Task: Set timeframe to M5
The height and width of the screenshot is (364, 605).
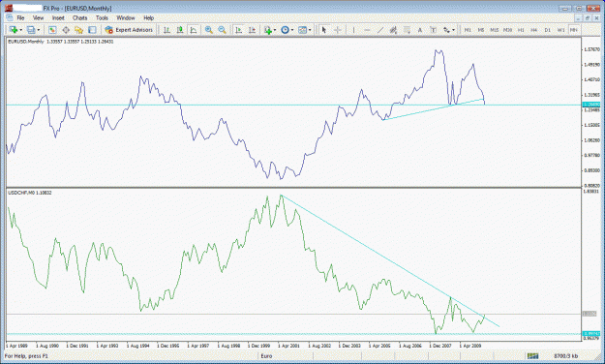Action: pos(481,30)
